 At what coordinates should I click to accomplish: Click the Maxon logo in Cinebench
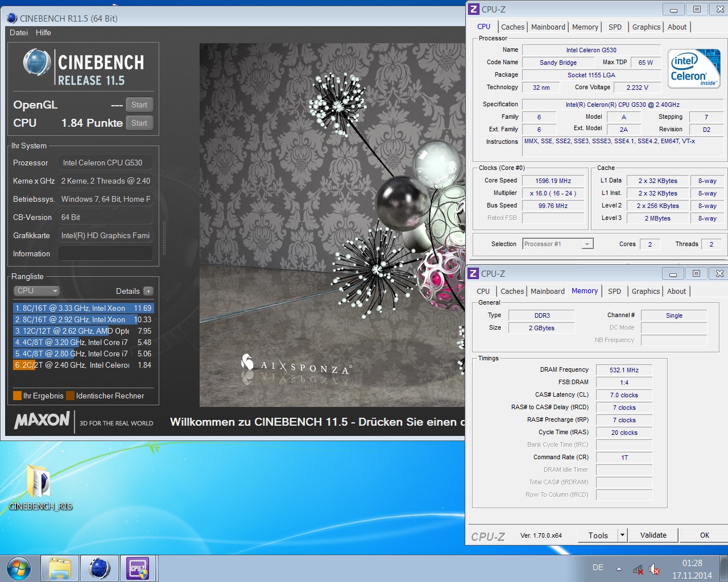[x=42, y=421]
